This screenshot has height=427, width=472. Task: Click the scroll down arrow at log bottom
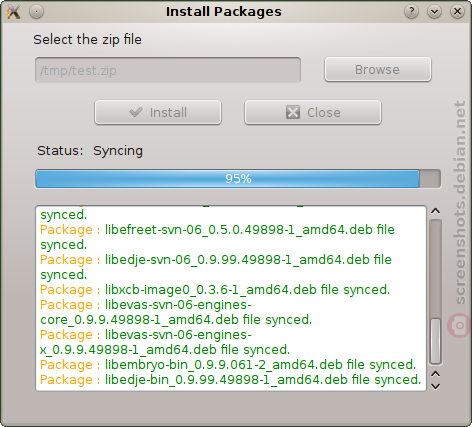435,386
